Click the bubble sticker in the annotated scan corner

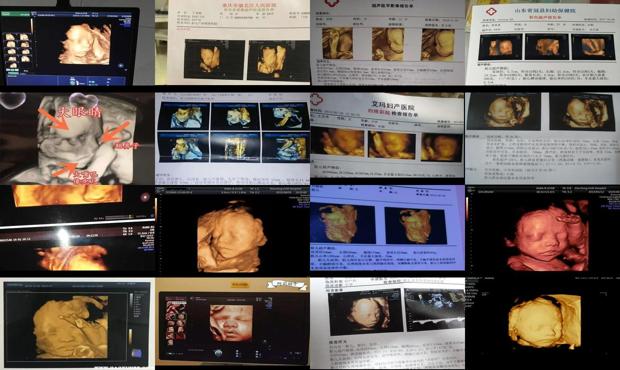[12, 100]
